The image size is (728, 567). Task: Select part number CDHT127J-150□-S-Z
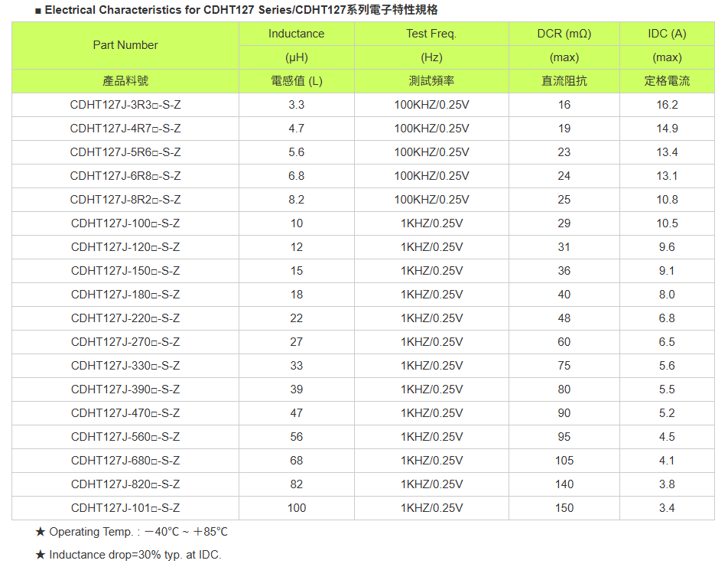tap(125, 270)
